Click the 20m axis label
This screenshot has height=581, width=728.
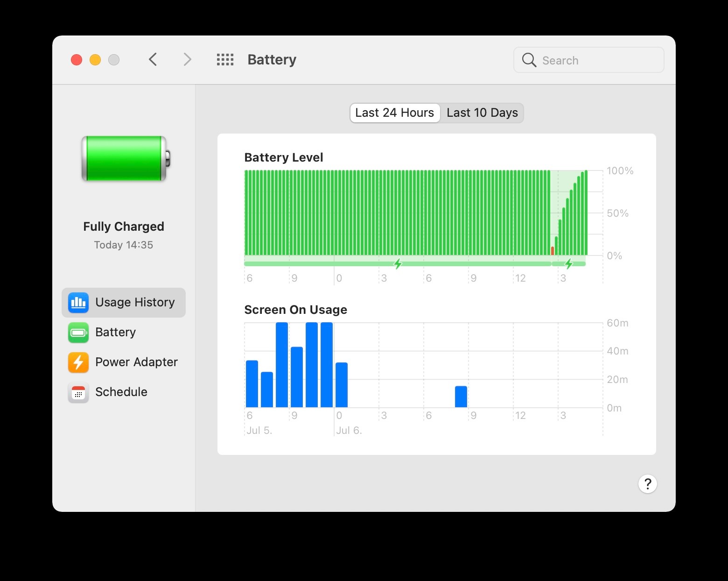coord(617,380)
